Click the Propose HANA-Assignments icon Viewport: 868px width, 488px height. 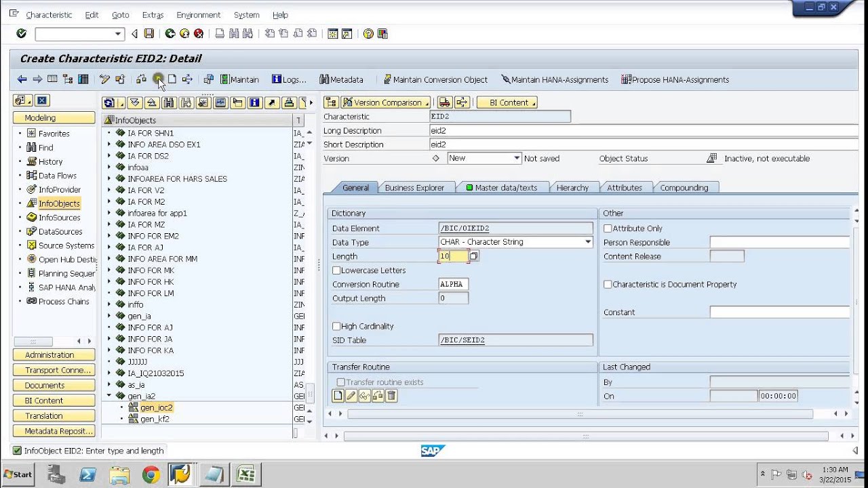pos(626,79)
